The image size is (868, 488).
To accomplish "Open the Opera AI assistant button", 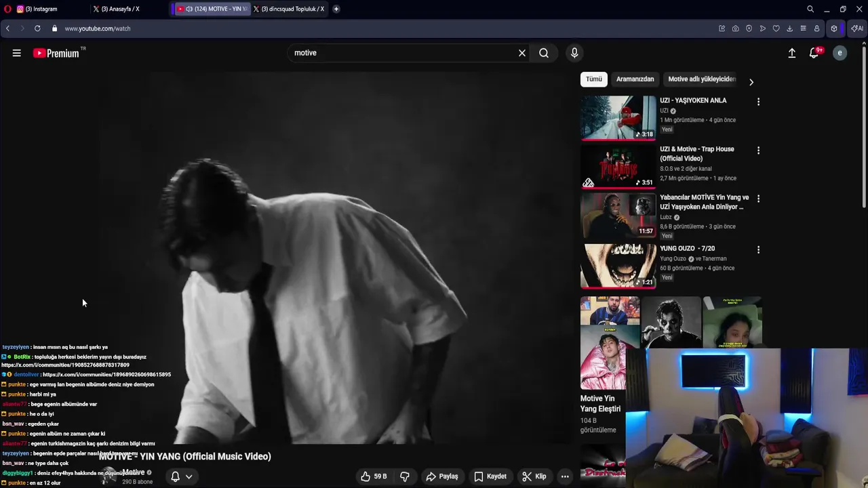I will (x=857, y=28).
